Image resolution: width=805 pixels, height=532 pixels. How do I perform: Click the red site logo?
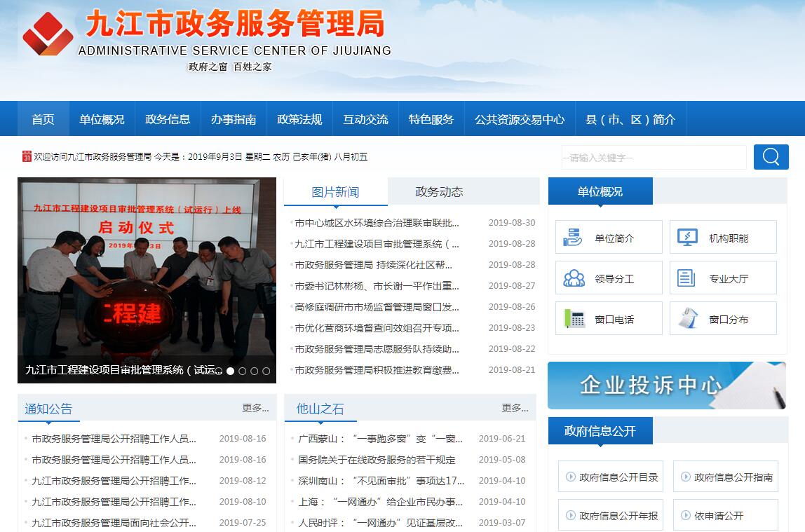(x=47, y=32)
